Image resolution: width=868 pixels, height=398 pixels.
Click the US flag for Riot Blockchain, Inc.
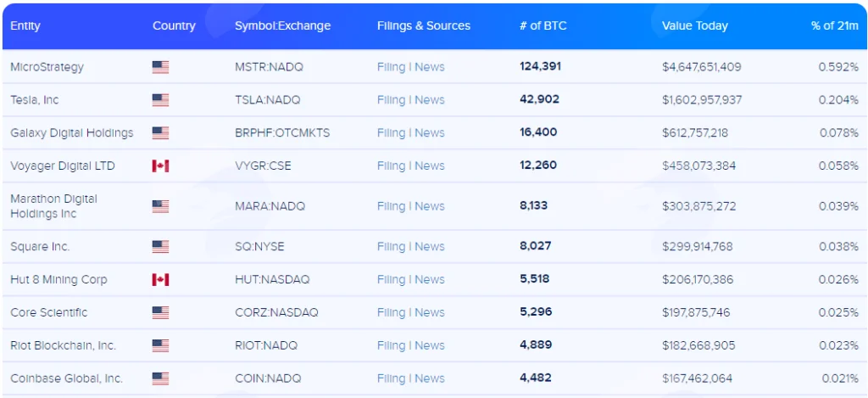tap(160, 345)
